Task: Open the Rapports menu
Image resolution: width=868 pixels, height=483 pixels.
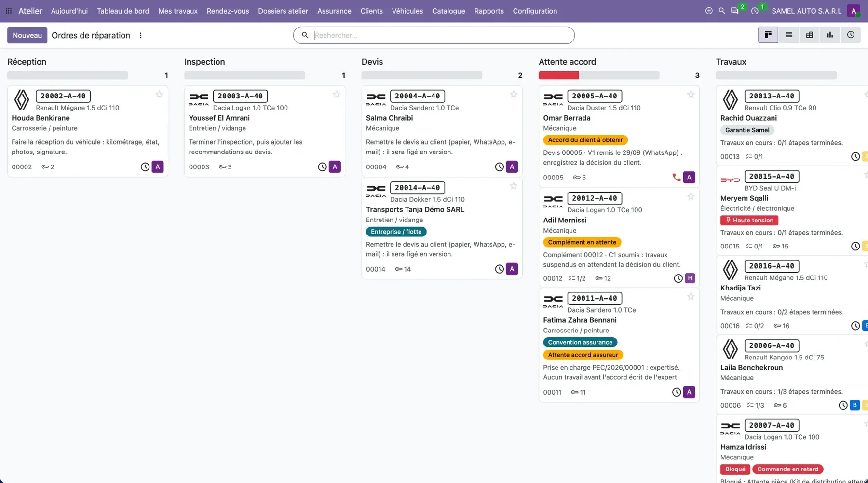Action: 489,11
